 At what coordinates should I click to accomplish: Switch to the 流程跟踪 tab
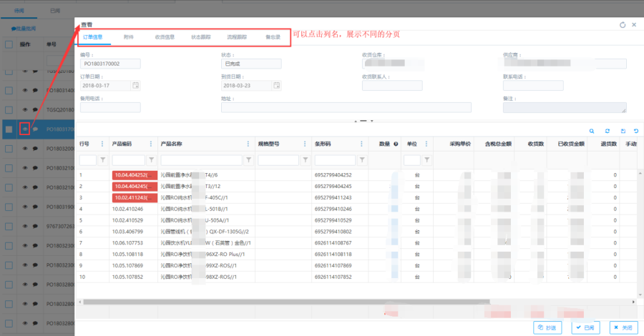pos(236,36)
